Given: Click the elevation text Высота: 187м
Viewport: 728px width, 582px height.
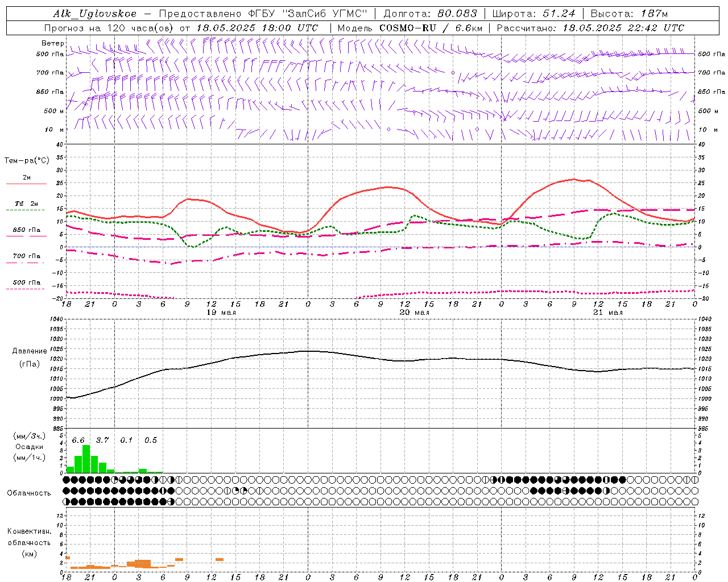Looking at the screenshot, I should (629, 14).
